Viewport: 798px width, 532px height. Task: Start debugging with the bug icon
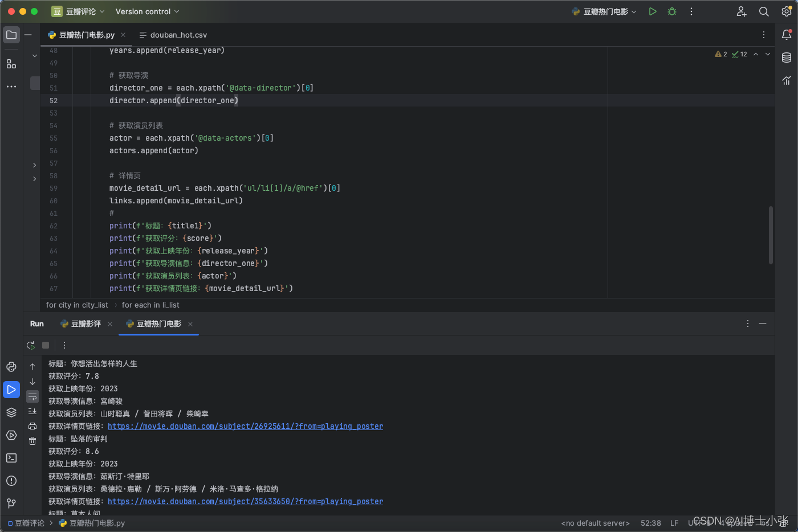[672, 11]
